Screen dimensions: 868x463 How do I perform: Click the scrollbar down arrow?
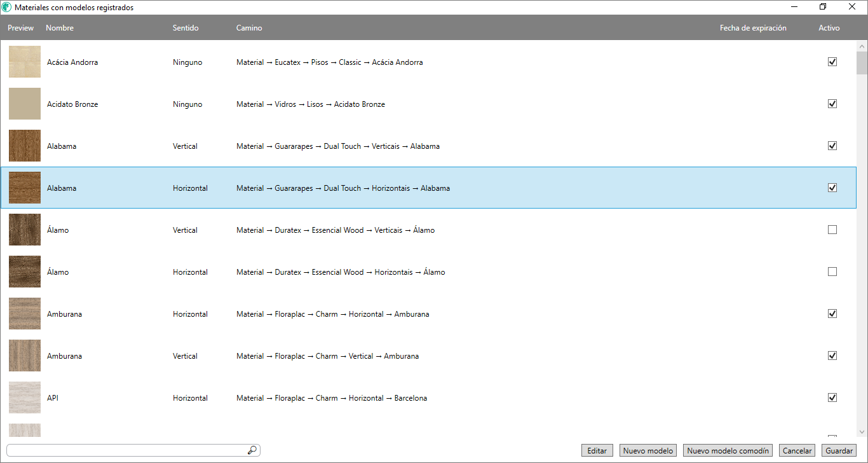pos(862,432)
